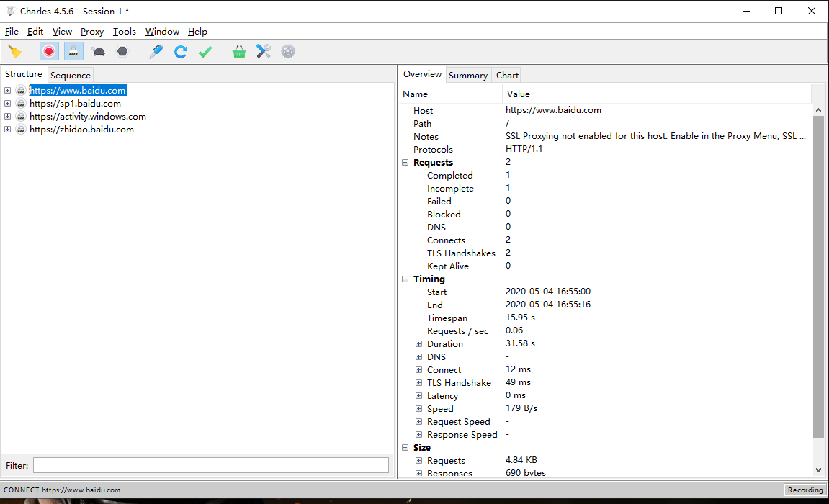829x504 pixels.
Task: Expand the Speed row
Action: tap(418, 408)
